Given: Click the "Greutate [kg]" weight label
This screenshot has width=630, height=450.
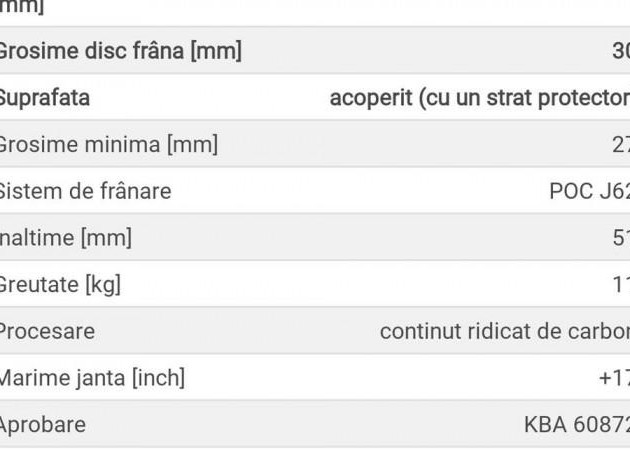Looking at the screenshot, I should click(x=60, y=284).
